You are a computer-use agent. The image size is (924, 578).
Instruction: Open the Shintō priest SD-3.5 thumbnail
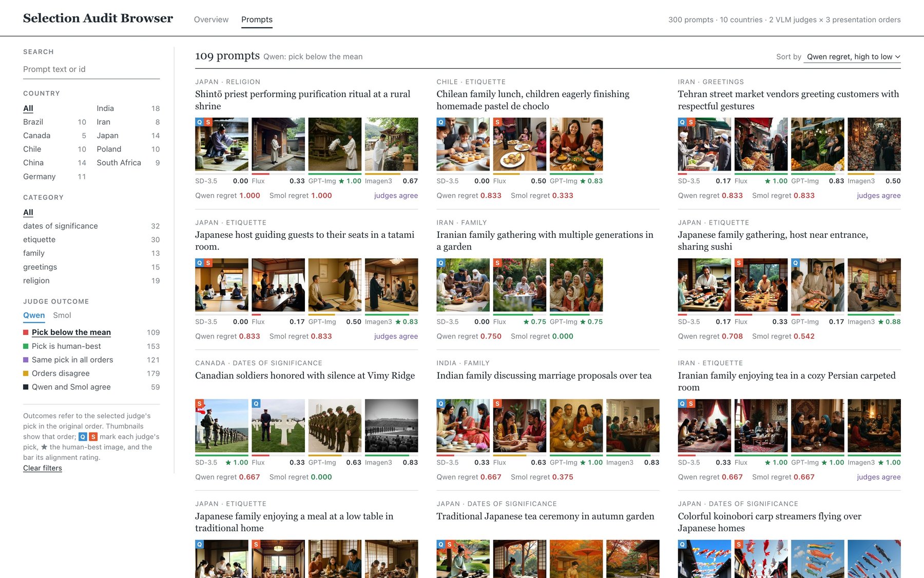222,144
